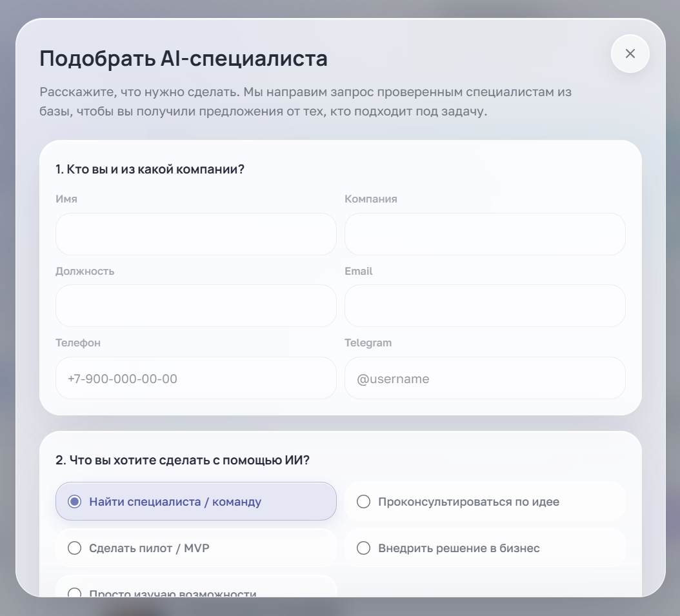
Task: Click the Имя input field
Action: (x=195, y=234)
